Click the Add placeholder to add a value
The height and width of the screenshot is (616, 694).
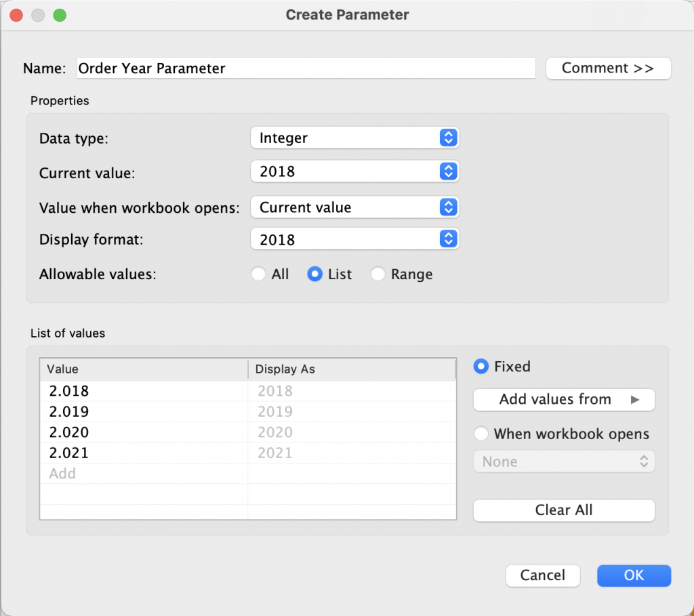(x=62, y=474)
